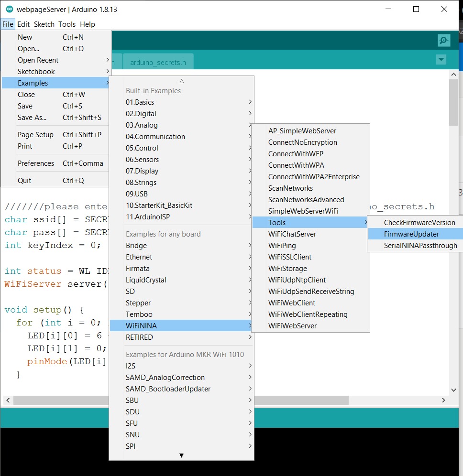Open the Tools menu in menu bar
The height and width of the screenshot is (476, 463).
[x=67, y=24]
